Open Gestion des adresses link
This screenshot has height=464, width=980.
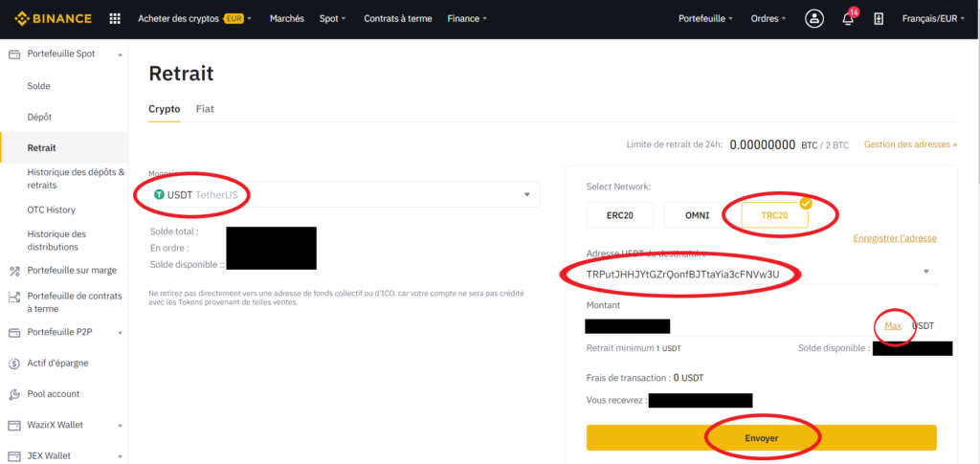click(x=911, y=144)
